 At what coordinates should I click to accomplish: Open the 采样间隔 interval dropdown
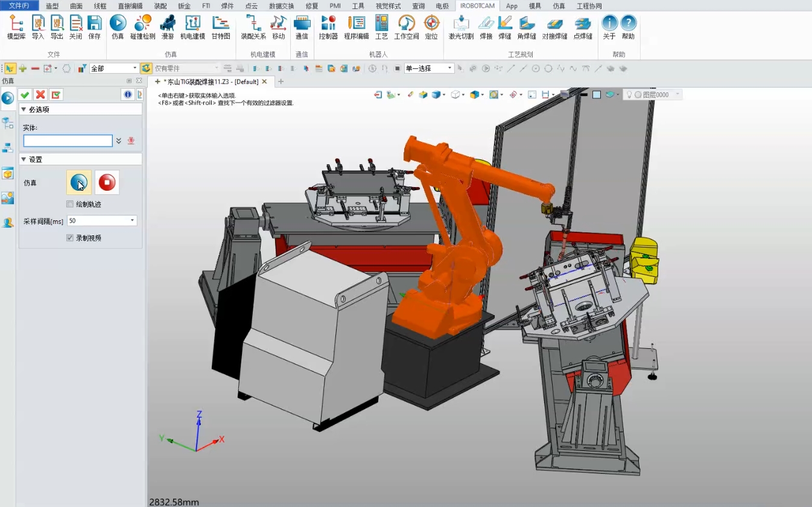132,221
